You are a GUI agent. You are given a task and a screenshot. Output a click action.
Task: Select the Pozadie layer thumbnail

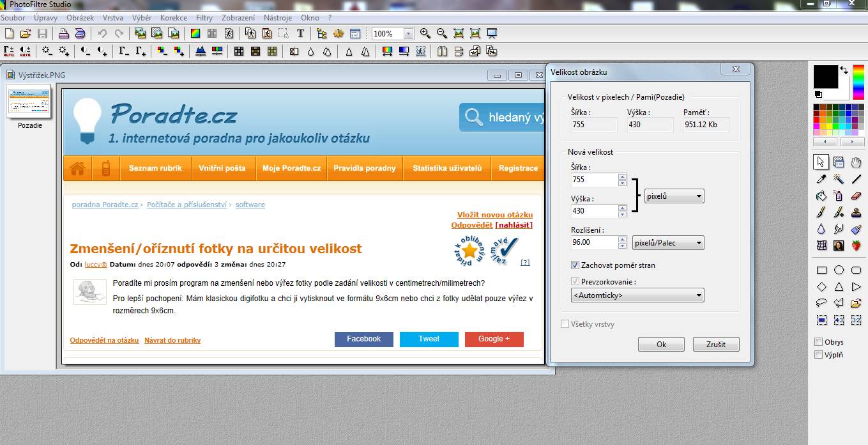[29, 102]
